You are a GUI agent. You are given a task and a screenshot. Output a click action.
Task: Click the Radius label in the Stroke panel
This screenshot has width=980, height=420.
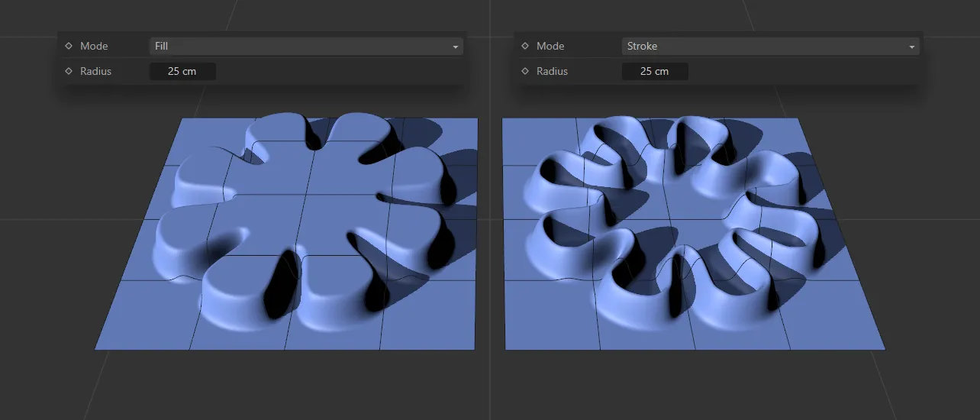[552, 71]
